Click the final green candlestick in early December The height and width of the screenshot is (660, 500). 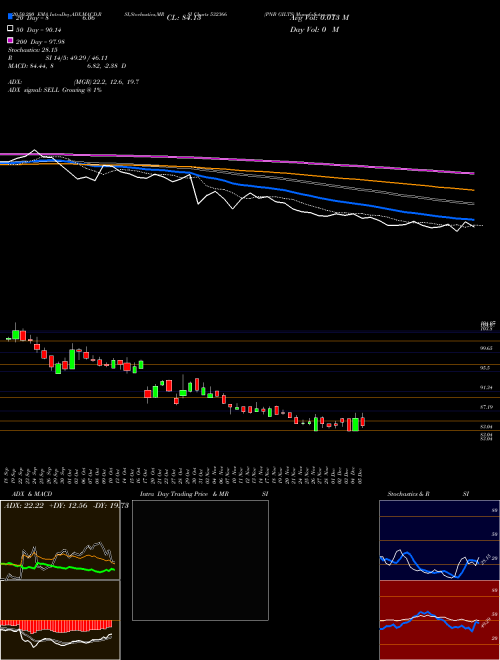pos(356,424)
